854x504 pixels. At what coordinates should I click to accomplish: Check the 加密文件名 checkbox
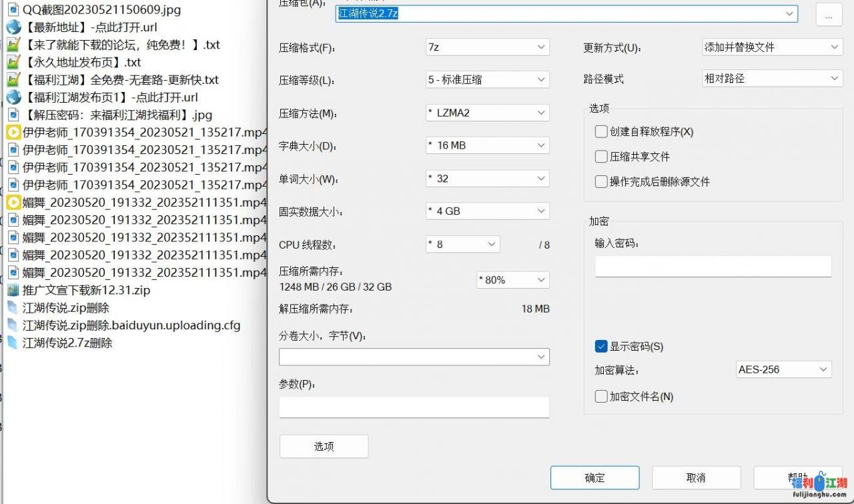[x=600, y=396]
